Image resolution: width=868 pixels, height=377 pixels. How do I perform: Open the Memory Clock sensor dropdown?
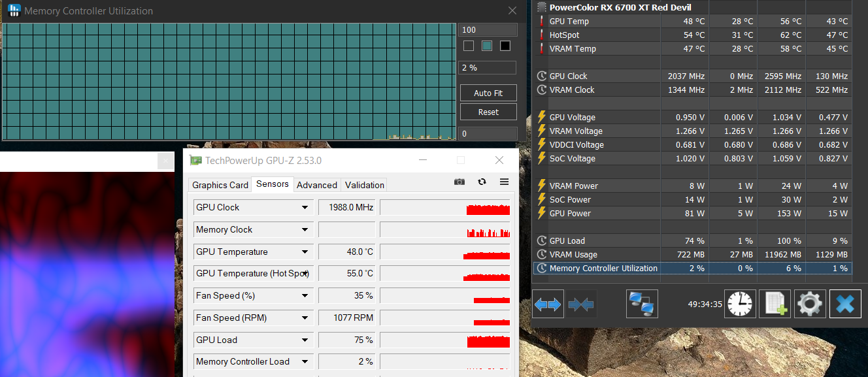(305, 229)
